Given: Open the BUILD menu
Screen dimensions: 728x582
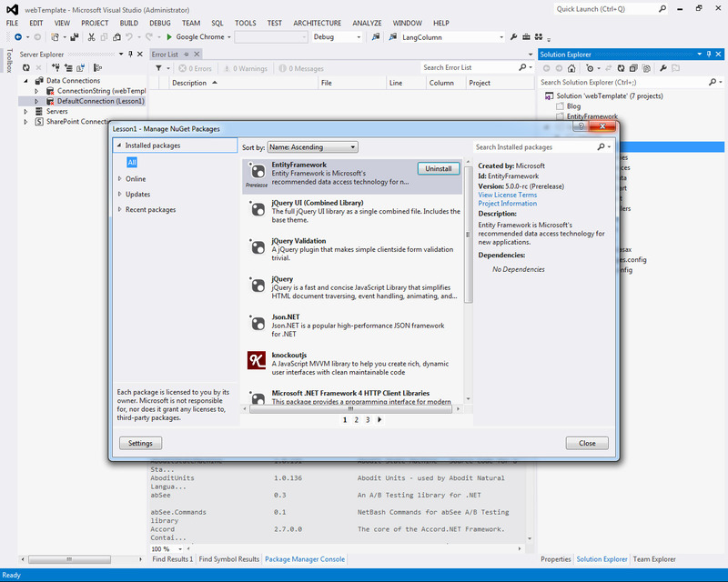Looking at the screenshot, I should (x=128, y=23).
